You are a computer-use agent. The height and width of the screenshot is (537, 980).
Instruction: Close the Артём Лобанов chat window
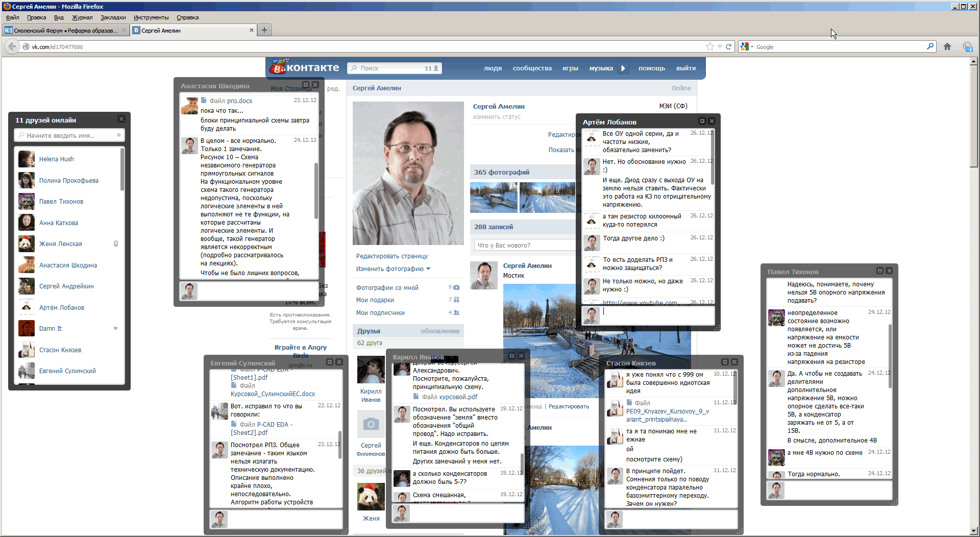click(x=712, y=121)
